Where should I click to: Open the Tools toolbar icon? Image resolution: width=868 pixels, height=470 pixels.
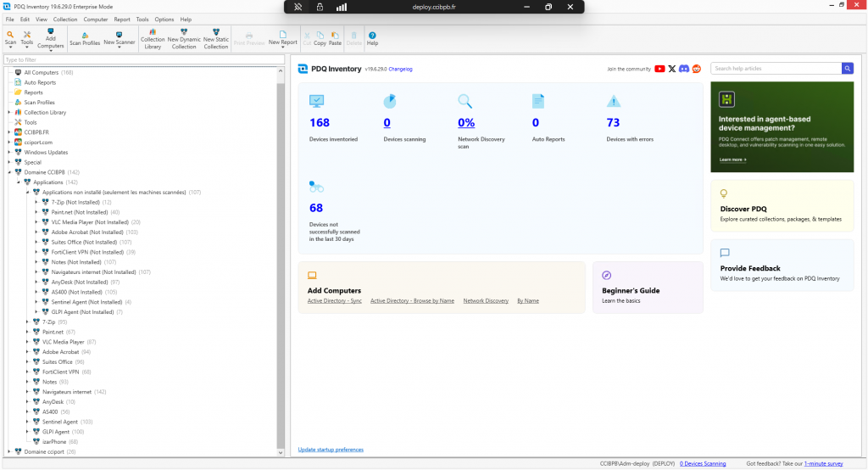[26, 38]
